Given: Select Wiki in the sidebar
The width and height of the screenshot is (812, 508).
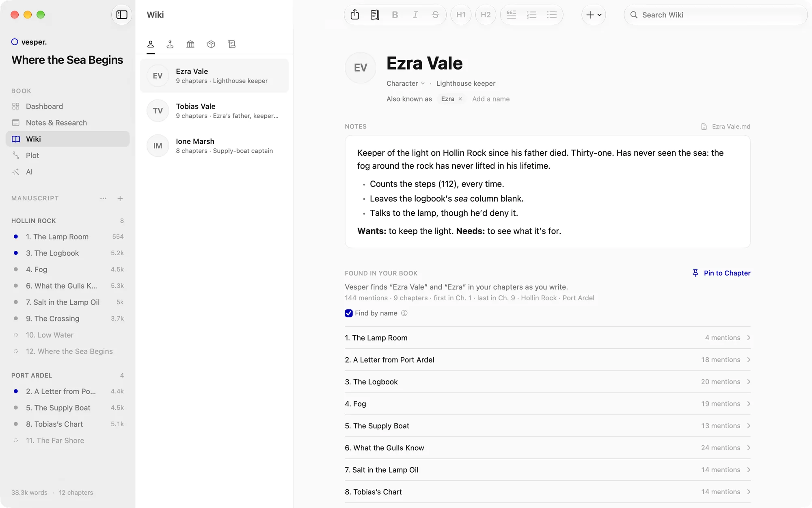Looking at the screenshot, I should (68, 139).
